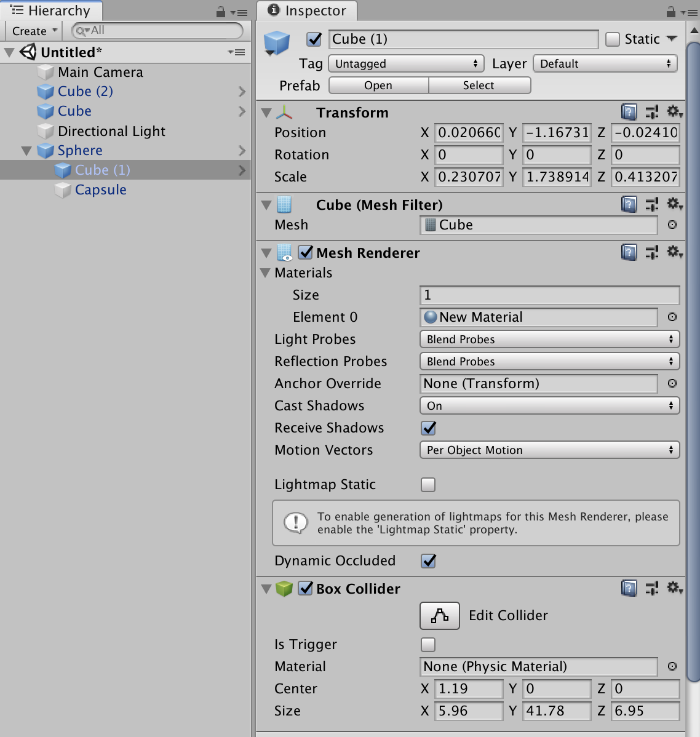Open the search filter icon in Hierarchy

(x=79, y=30)
